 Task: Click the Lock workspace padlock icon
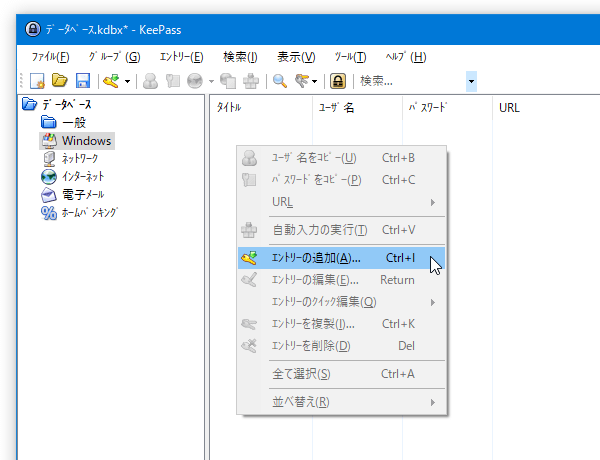point(338,81)
